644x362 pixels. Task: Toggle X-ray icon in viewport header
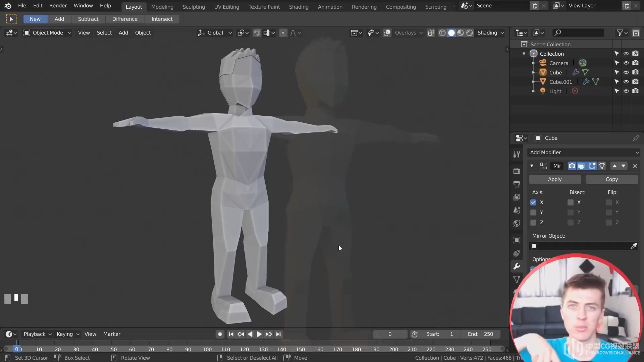coord(431,33)
